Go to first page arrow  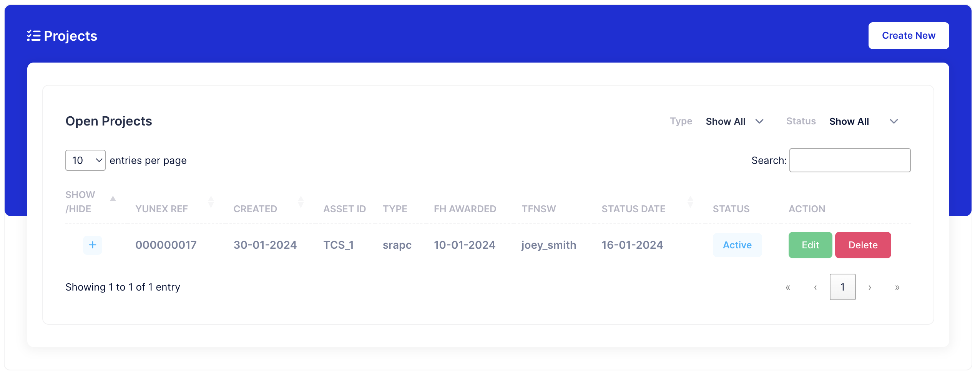pyautogui.click(x=788, y=287)
